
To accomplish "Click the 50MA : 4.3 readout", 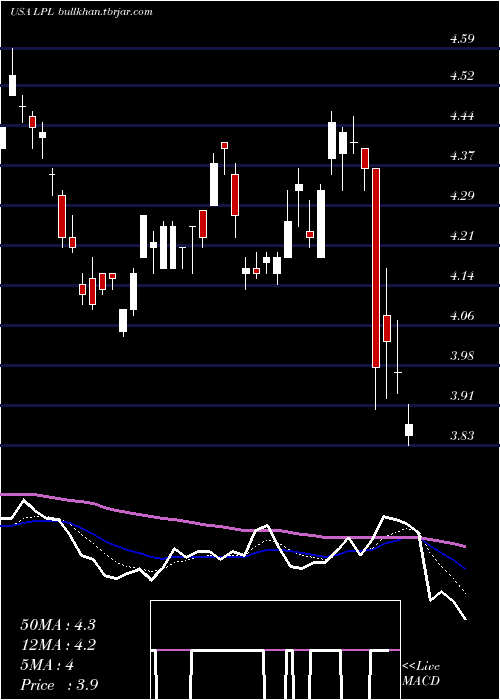I will coord(58,625).
